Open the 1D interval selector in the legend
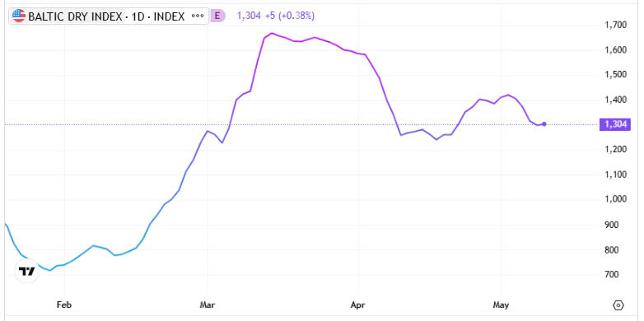644x321 pixels. [x=138, y=16]
